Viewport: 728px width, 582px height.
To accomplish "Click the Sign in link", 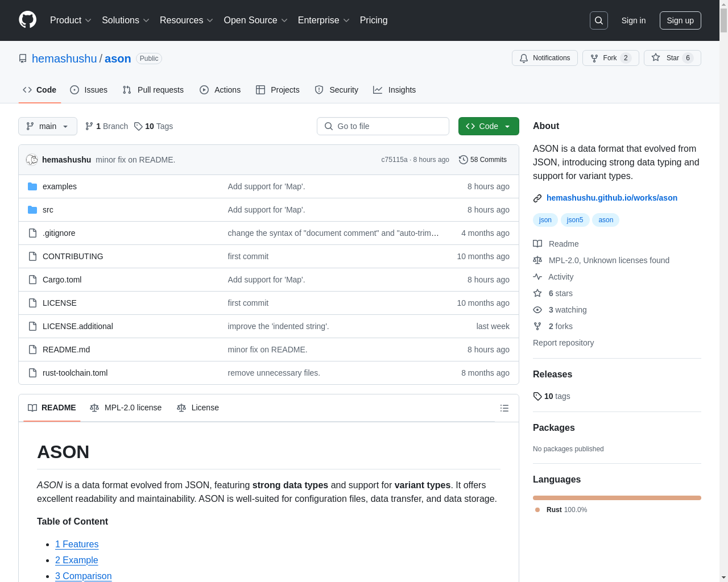I will coord(634,20).
